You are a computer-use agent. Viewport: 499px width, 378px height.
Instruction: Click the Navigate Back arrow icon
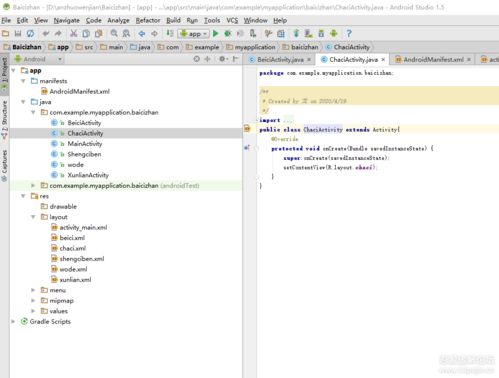[x=142, y=34]
